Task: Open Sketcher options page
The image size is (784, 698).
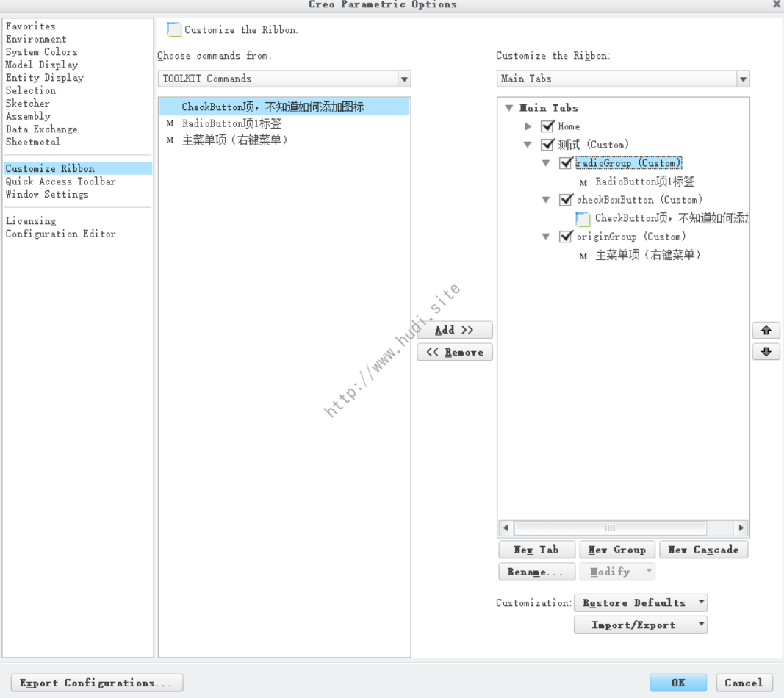Action: click(x=27, y=104)
